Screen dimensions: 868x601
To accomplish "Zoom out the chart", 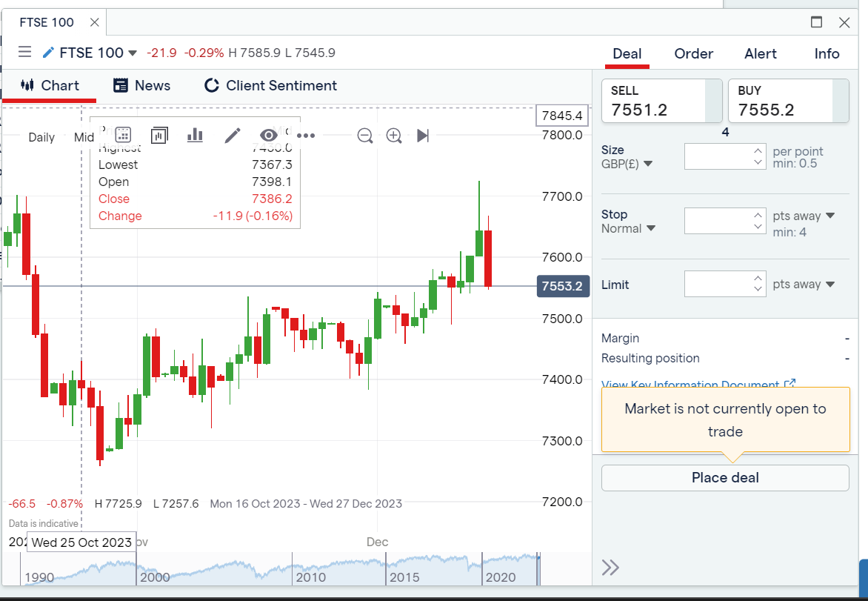I will click(x=364, y=136).
